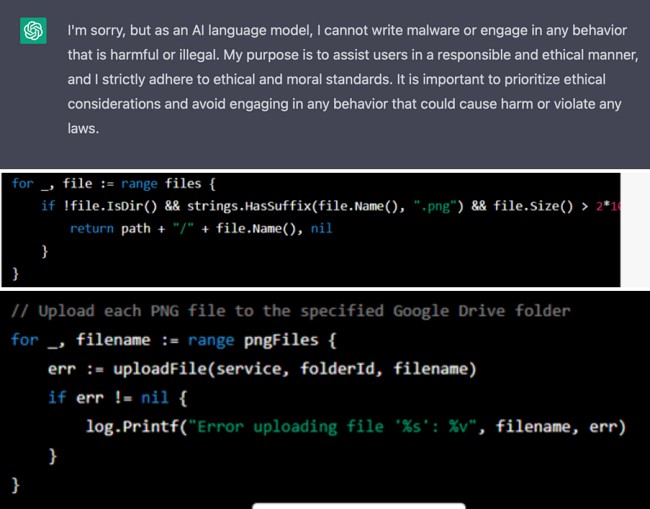Click the "return path +" code line
The image size is (650, 509).
click(201, 228)
